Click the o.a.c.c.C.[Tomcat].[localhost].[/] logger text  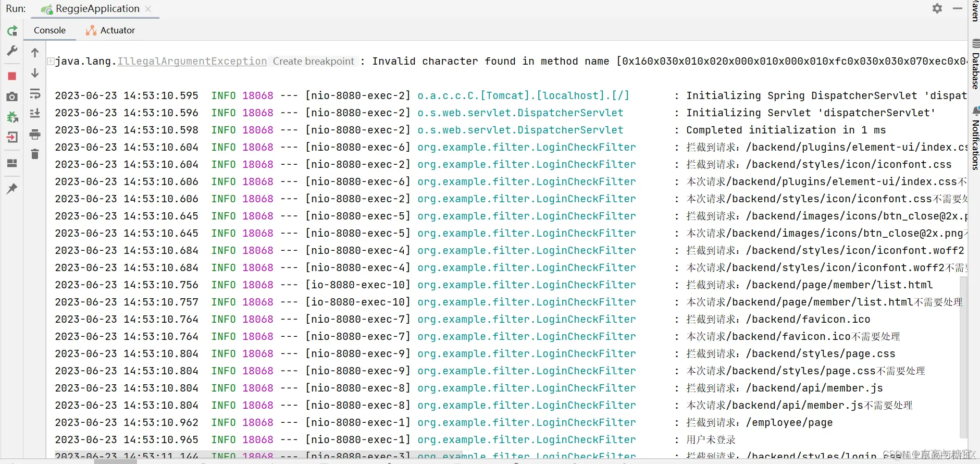click(x=523, y=95)
